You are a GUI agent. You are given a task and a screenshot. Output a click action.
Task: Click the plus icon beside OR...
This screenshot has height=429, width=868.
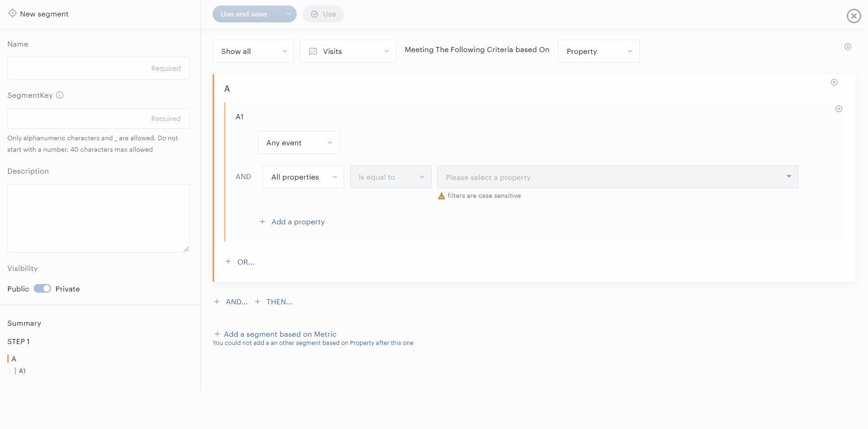pos(228,262)
